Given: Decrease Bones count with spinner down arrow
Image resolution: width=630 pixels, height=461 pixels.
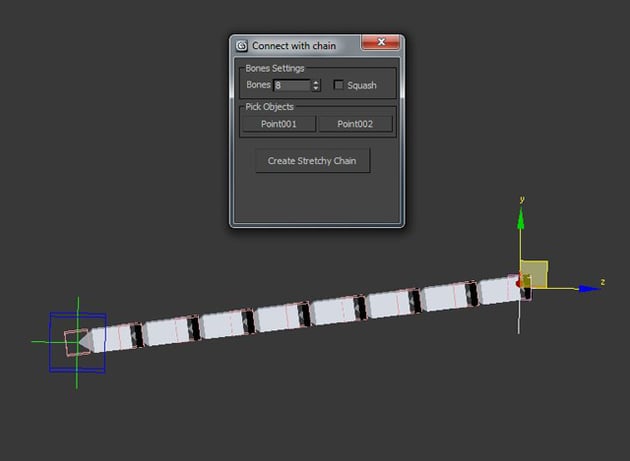Looking at the screenshot, I should pyautogui.click(x=316, y=89).
